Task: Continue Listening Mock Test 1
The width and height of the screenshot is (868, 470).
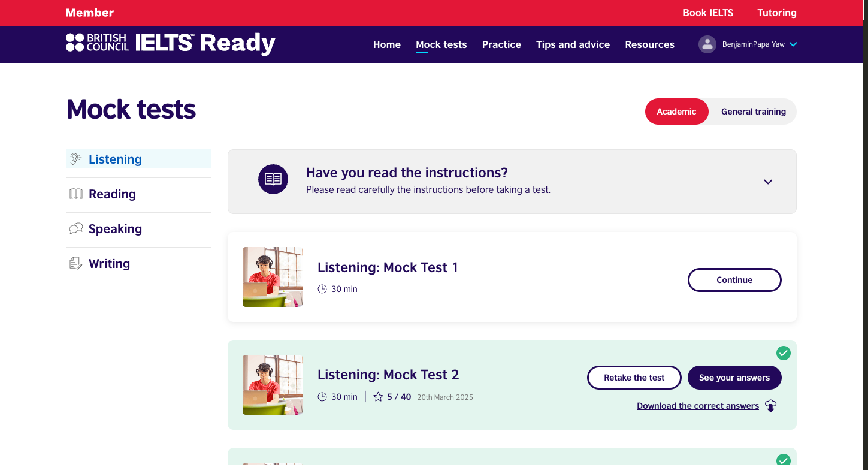Action: (734, 280)
